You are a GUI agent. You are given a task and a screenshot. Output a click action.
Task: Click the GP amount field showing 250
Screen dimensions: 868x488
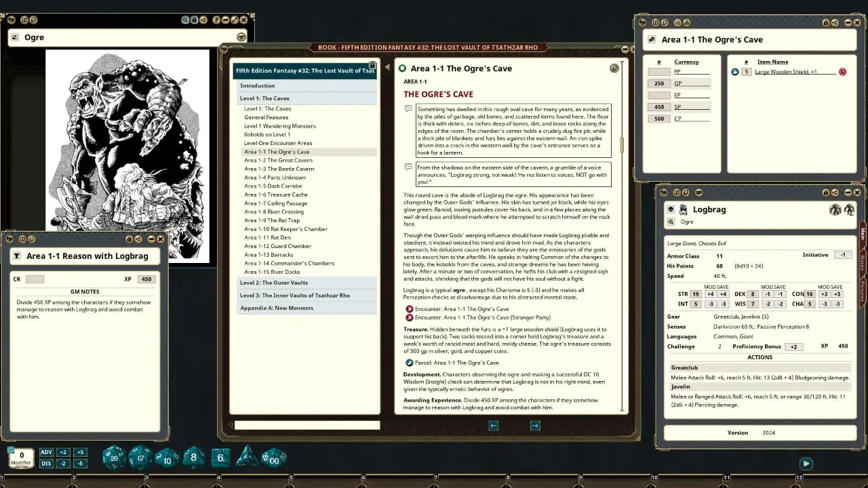coord(658,83)
